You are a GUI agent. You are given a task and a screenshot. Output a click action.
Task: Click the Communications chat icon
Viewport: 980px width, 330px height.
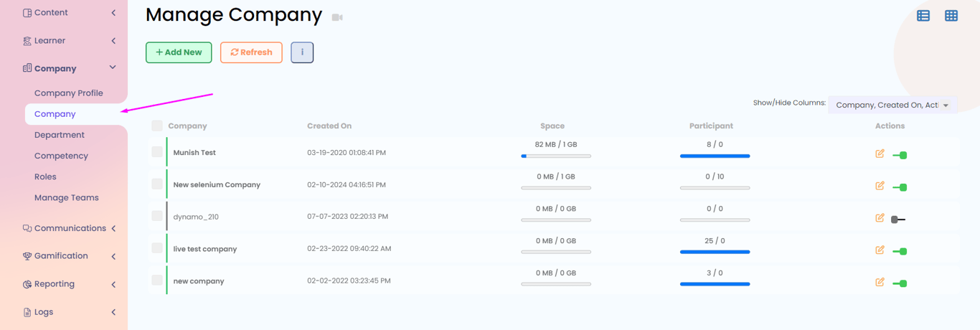tap(27, 228)
